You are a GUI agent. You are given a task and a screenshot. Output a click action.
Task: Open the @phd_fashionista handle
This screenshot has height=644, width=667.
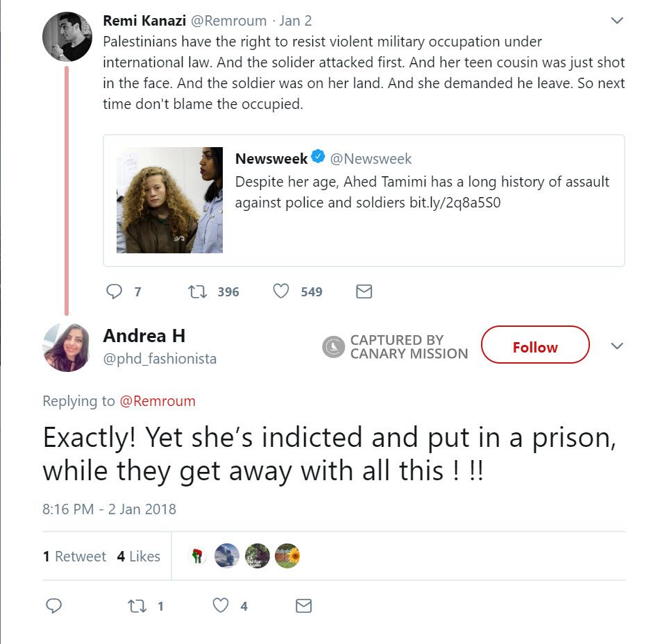click(x=160, y=359)
